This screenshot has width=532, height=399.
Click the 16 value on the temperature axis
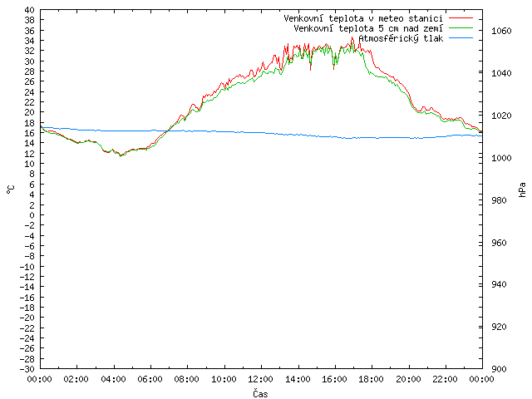(x=30, y=133)
